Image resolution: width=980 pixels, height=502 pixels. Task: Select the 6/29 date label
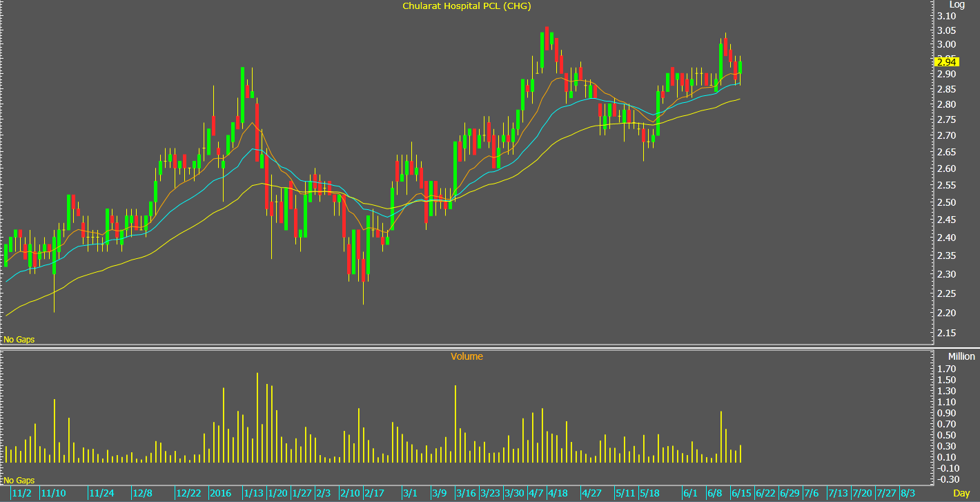(x=790, y=493)
